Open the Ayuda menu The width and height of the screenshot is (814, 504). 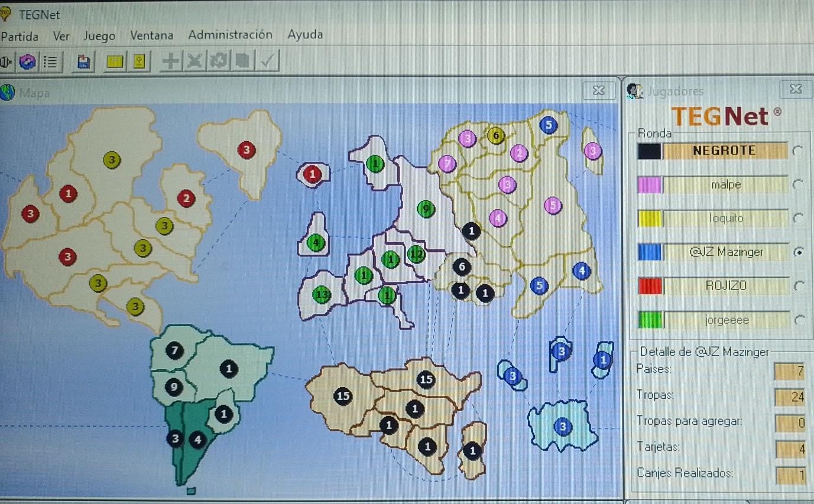(305, 34)
